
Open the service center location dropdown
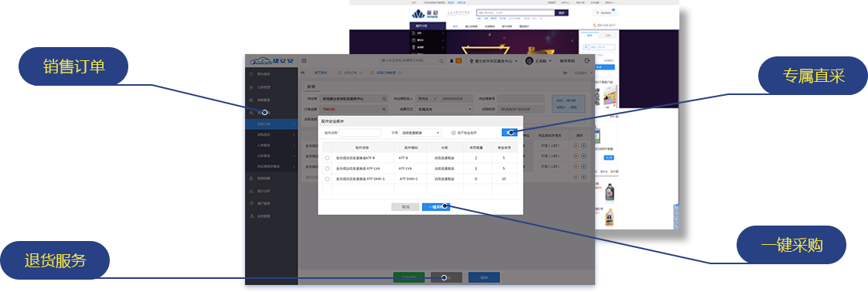pos(494,61)
